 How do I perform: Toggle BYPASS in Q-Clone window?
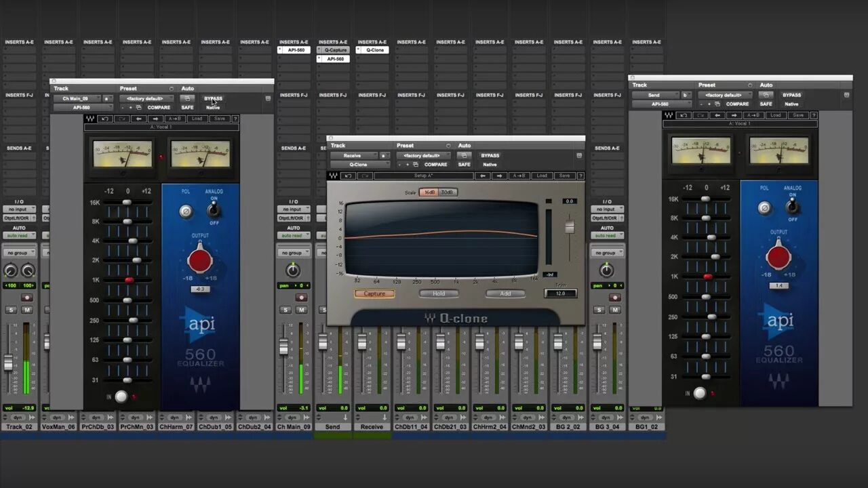[x=490, y=155]
